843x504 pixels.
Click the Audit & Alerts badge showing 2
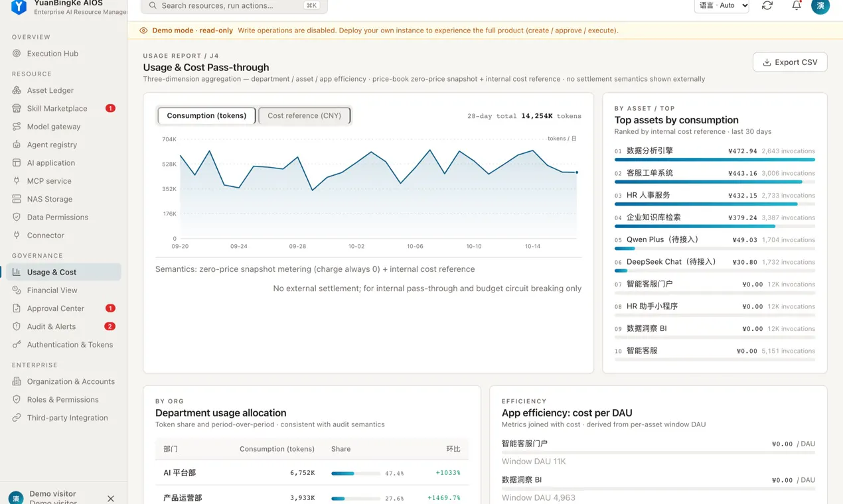click(x=110, y=326)
